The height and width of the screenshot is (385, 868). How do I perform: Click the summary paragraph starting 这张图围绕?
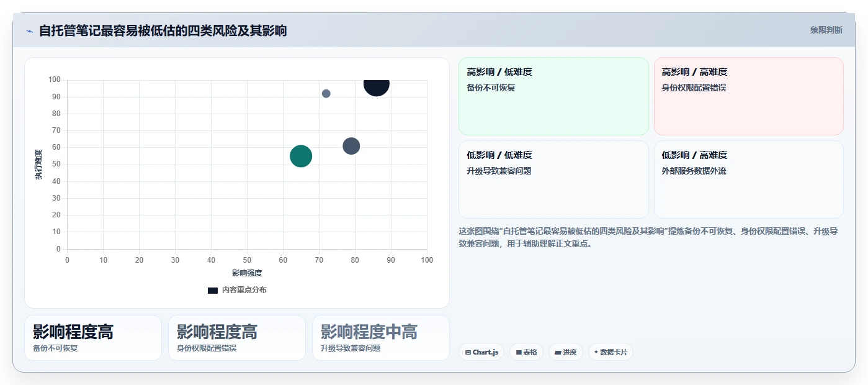click(x=648, y=237)
